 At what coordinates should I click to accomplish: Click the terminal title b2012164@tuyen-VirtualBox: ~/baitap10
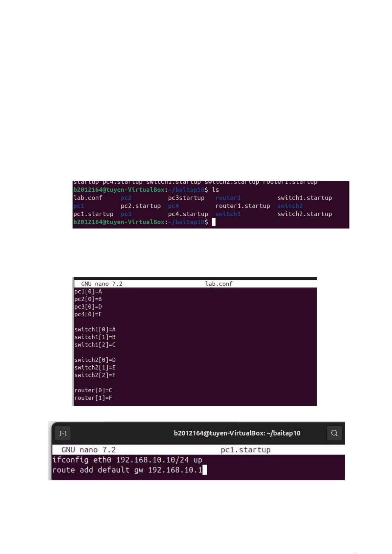click(237, 433)
